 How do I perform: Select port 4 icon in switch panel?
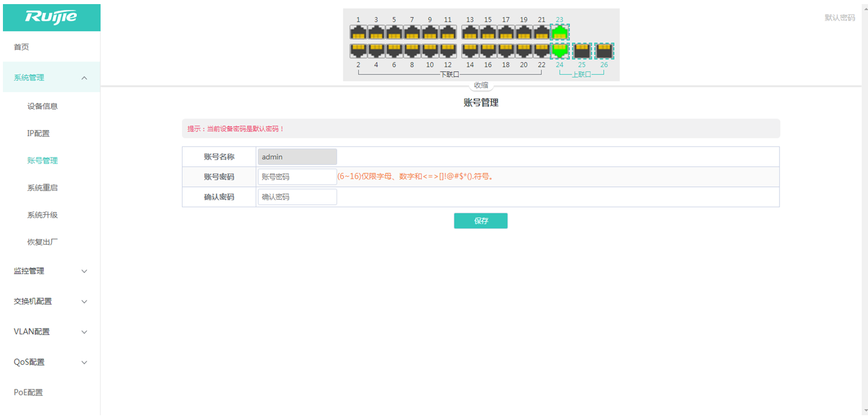[x=376, y=51]
